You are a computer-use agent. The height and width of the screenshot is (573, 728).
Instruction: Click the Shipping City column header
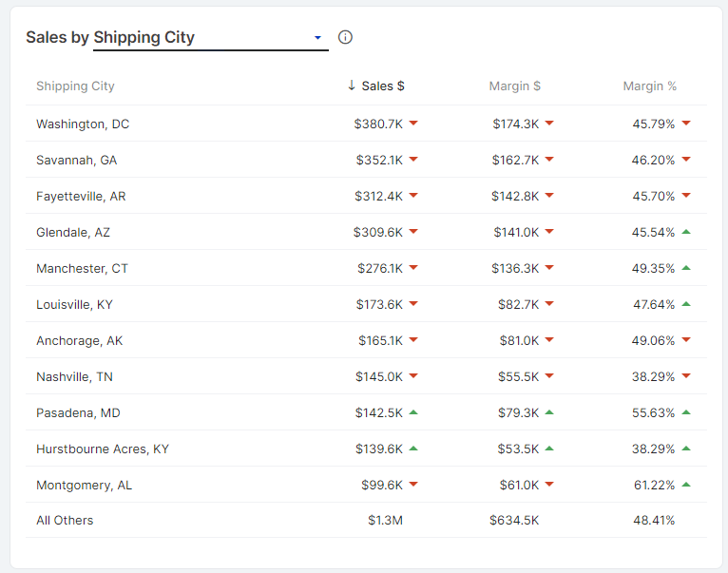(x=75, y=86)
